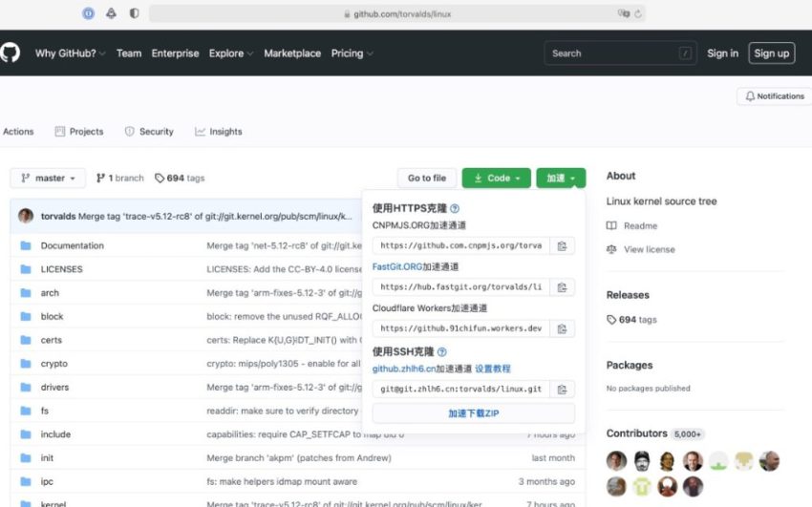
Task: Open the fs folder name
Action: 45,411
